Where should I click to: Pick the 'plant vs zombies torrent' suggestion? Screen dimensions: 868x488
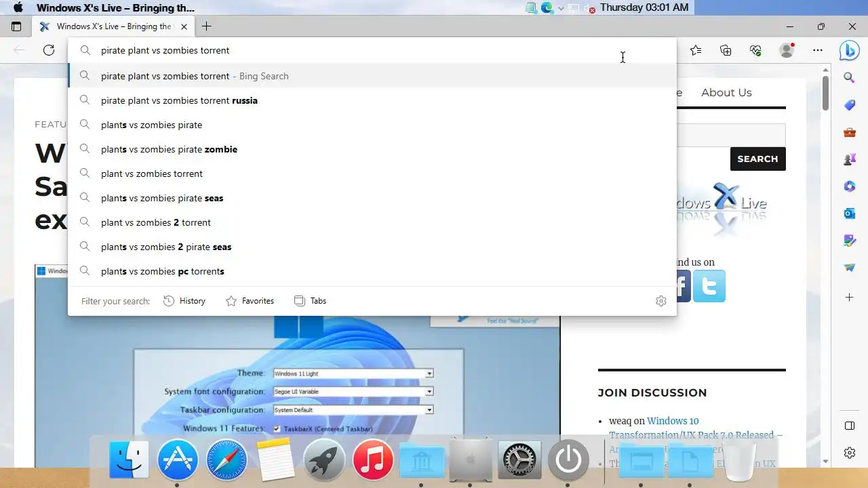(x=372, y=174)
